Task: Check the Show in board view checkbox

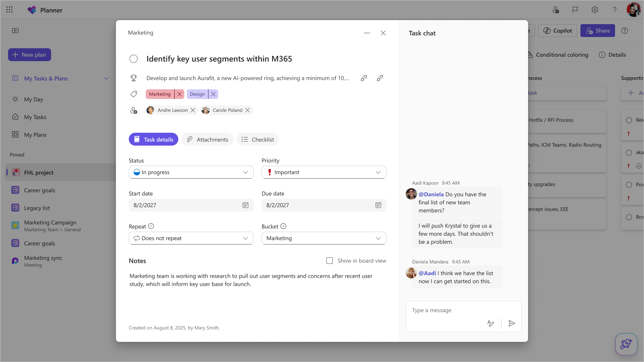Action: tap(330, 261)
